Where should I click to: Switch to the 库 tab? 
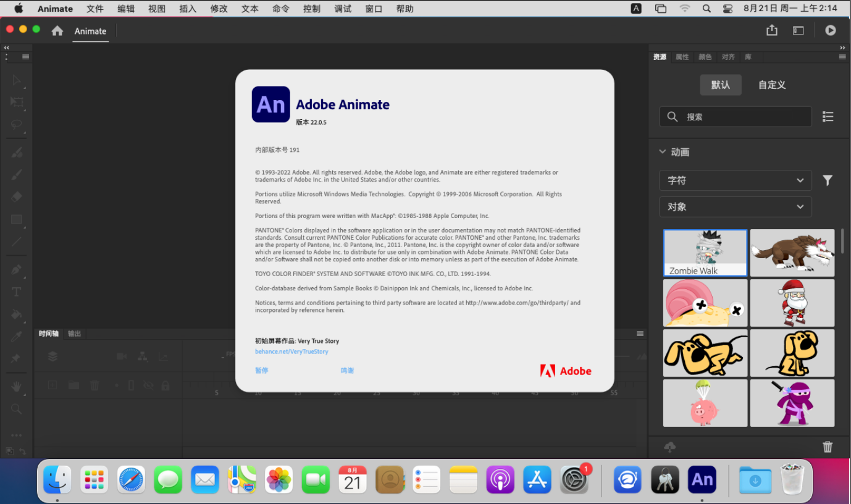(x=748, y=57)
